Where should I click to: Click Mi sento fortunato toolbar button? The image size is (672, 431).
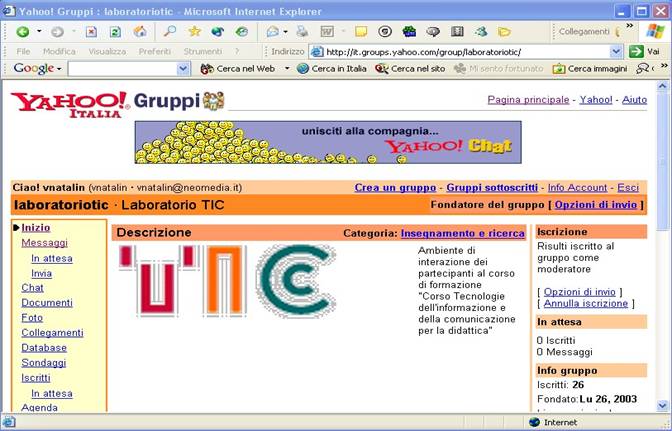pos(498,69)
